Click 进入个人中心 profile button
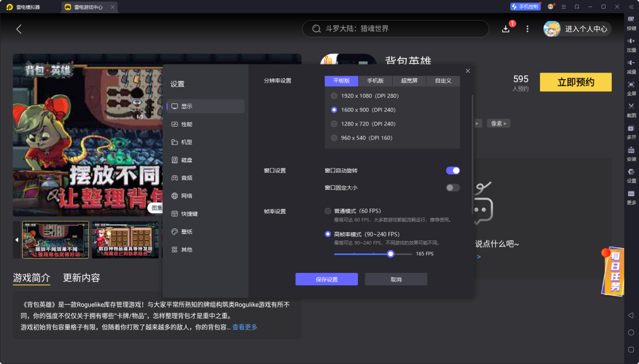 click(x=577, y=29)
